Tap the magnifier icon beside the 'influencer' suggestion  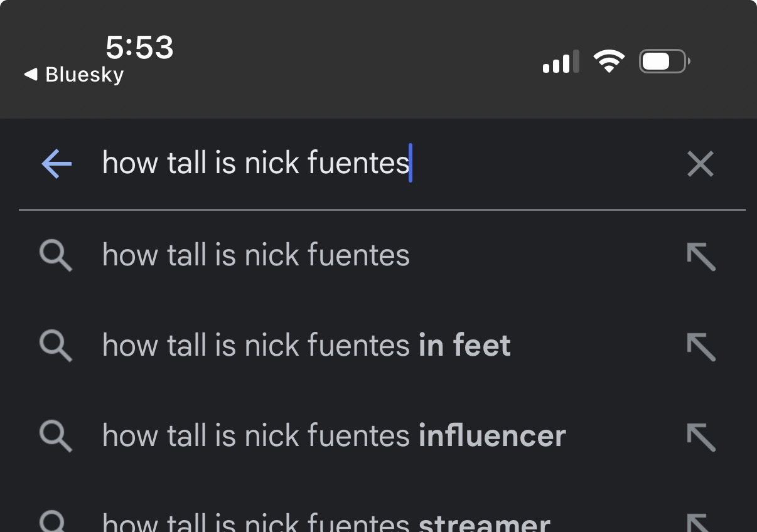(x=55, y=437)
